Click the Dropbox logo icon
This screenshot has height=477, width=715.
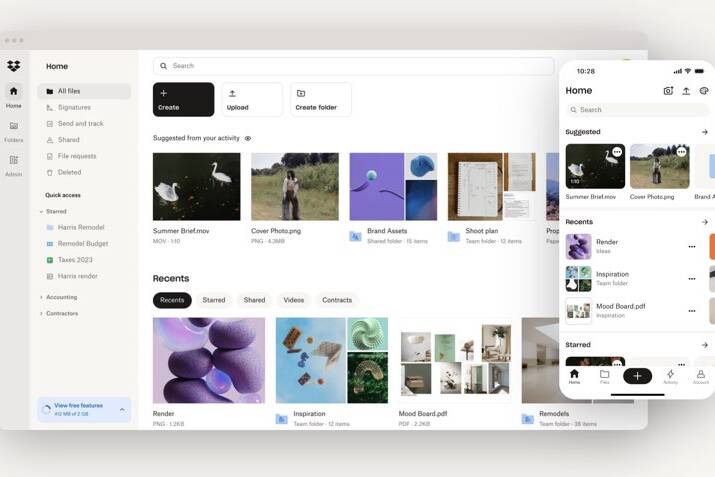click(14, 66)
